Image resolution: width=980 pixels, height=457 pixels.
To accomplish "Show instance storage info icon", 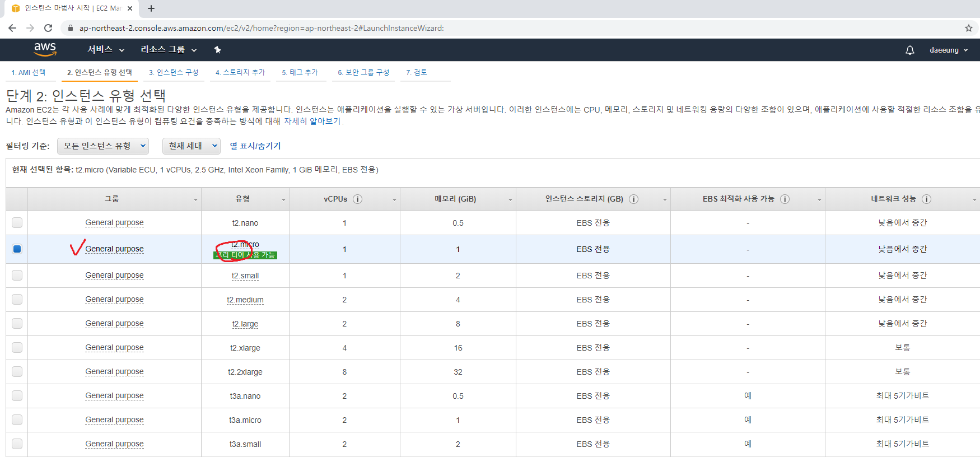I will (x=633, y=199).
